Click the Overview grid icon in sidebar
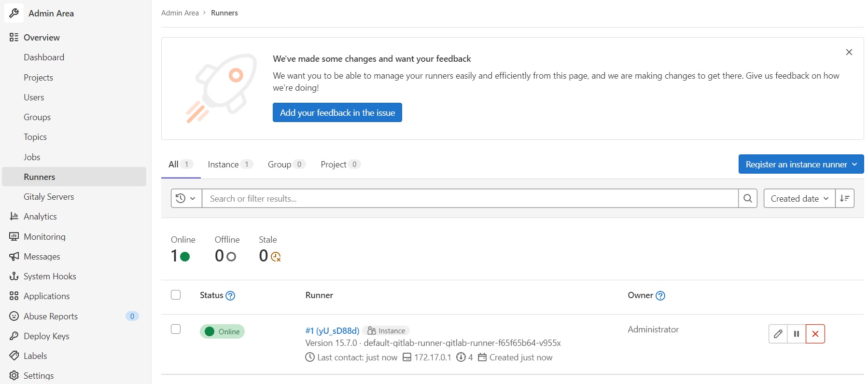Screen dimensions: 868x384 point(14,37)
